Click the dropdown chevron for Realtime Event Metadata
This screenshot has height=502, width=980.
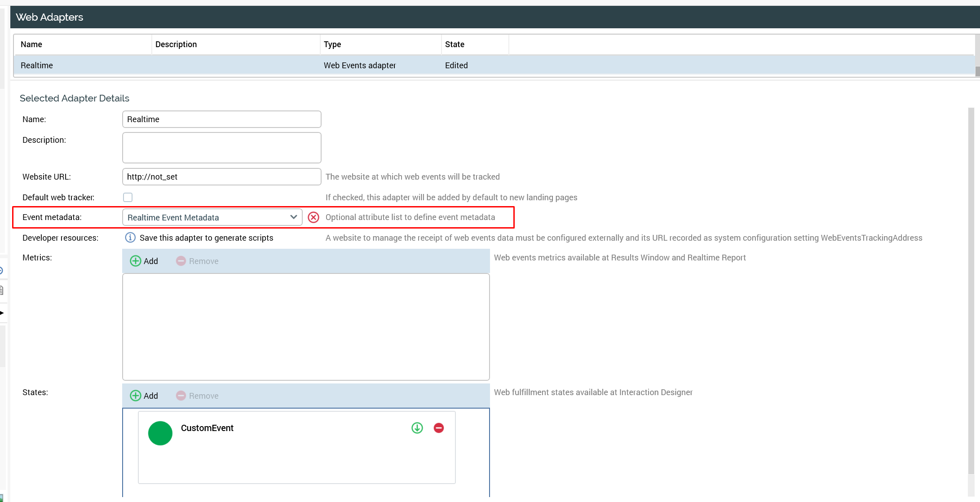(294, 217)
